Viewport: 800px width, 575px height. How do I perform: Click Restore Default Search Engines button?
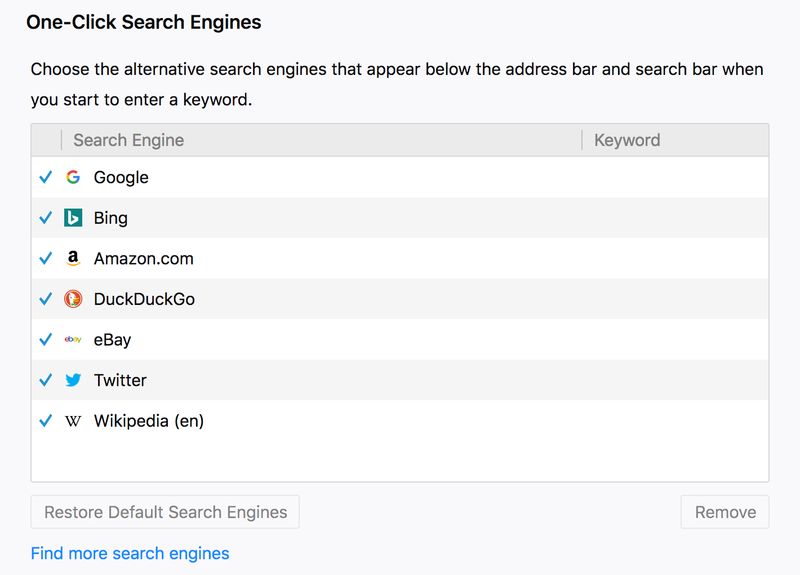165,512
